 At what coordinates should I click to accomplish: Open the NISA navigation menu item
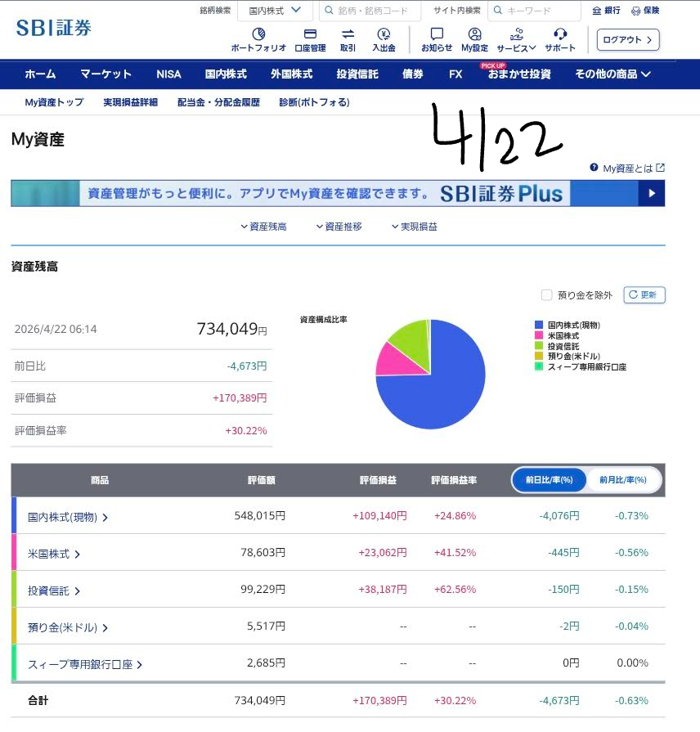point(168,74)
